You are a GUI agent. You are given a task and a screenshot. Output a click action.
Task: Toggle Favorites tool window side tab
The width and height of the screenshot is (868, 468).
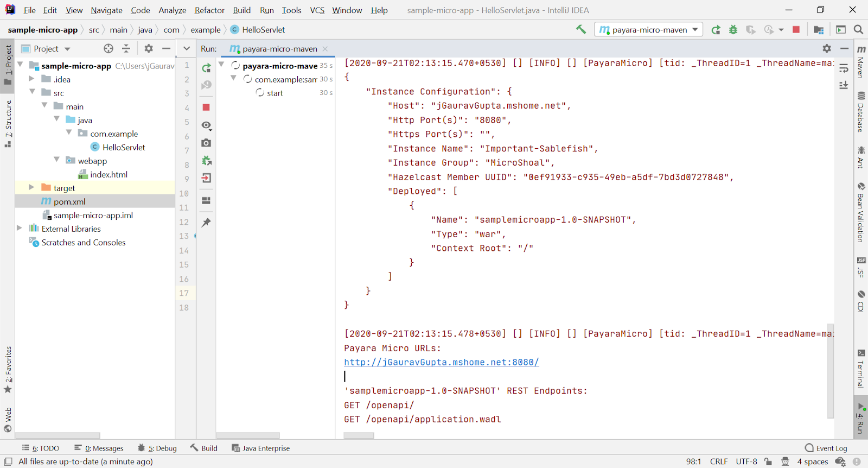point(8,369)
